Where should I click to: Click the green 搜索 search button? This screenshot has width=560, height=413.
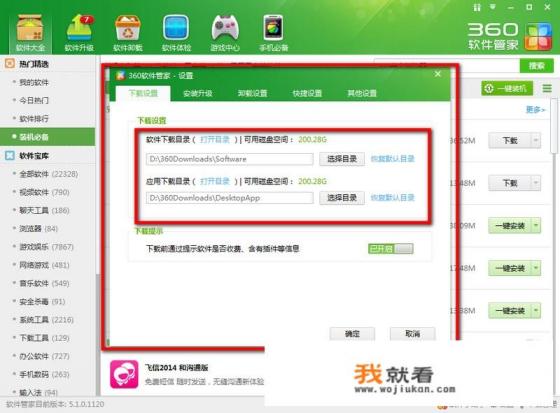pyautogui.click(x=536, y=66)
